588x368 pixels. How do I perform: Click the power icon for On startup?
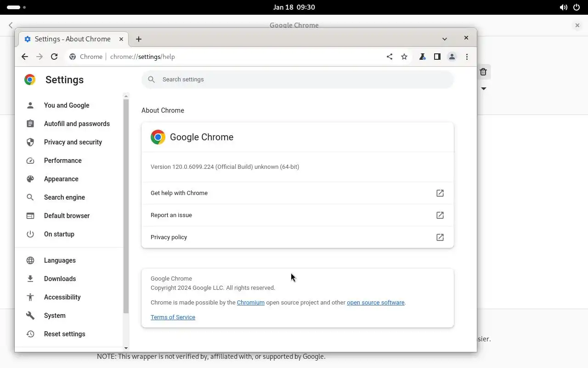click(x=30, y=234)
